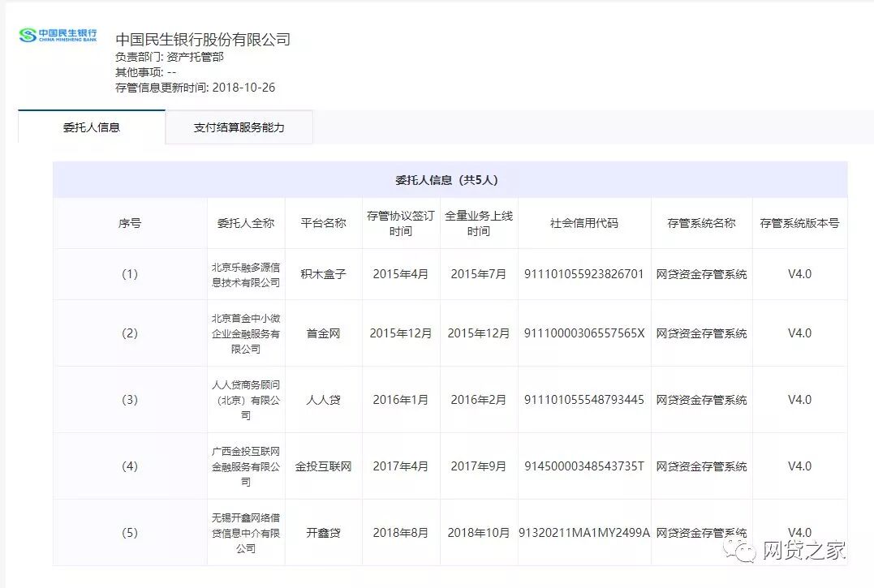Click the 存管系统名称 column header

coord(702,223)
